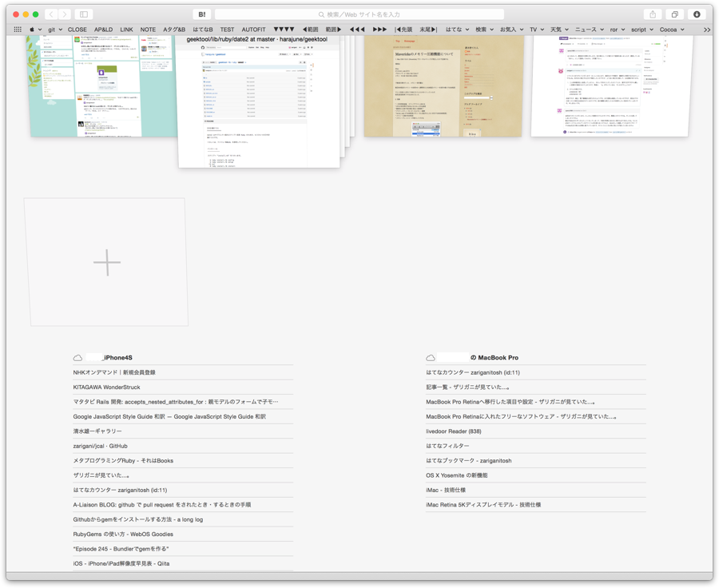Go back with the back arrow button
Screen dimensions: 719x588
tap(51, 14)
